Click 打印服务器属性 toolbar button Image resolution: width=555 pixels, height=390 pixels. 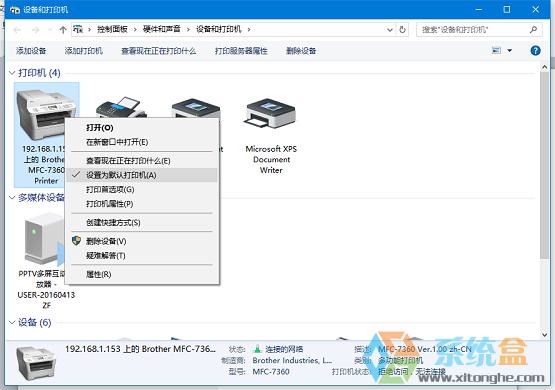241,51
